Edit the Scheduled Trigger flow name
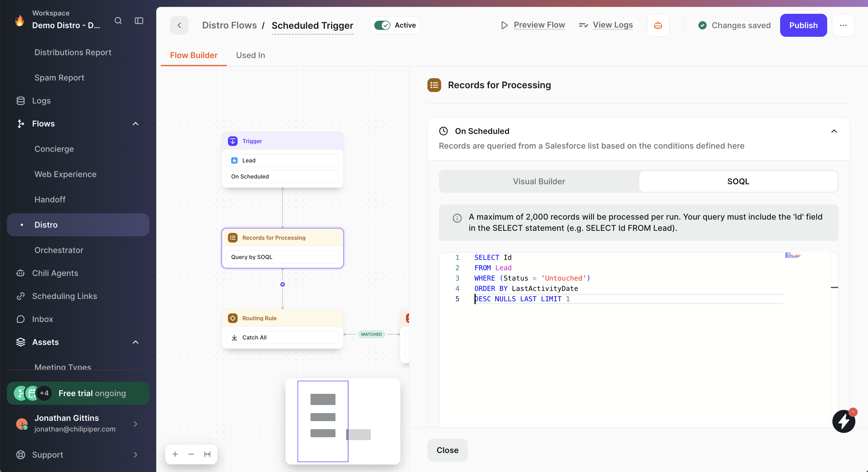868x472 pixels. coord(312,26)
